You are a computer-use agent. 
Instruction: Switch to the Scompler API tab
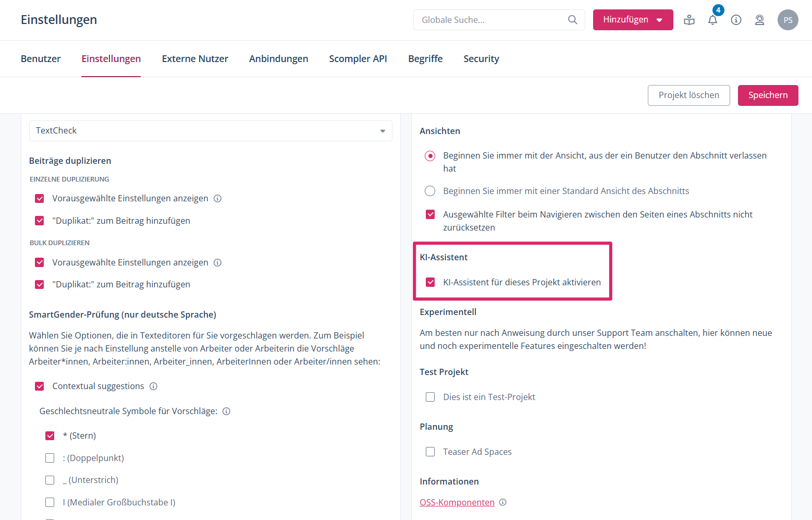click(358, 59)
